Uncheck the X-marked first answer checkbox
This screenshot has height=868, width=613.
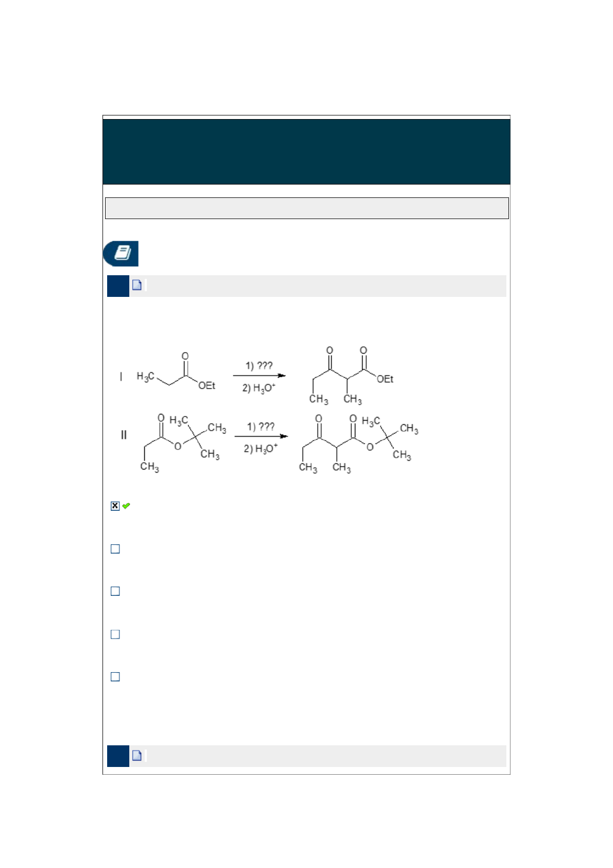(x=115, y=506)
